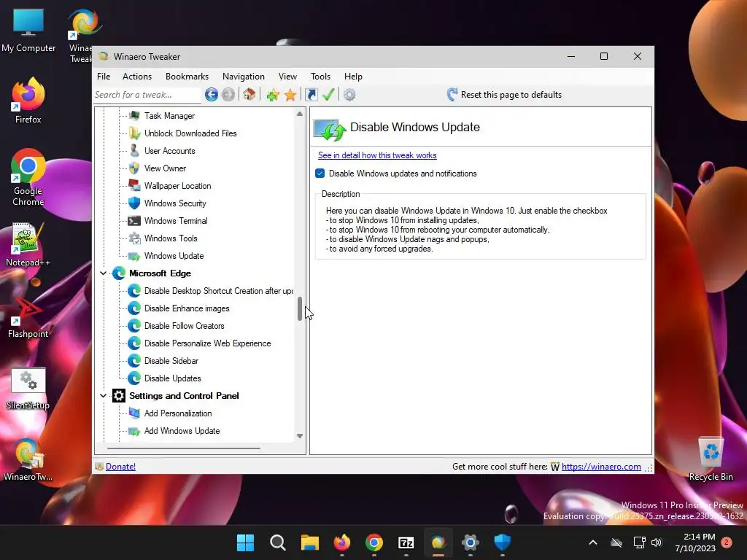Select Unblock Downloaded Files in tree
The image size is (747, 560).
point(190,133)
